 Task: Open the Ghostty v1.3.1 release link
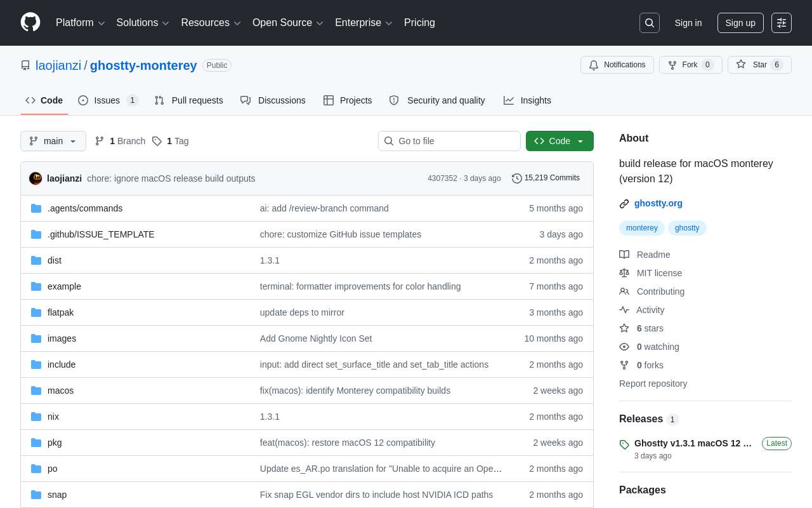pyautogui.click(x=693, y=443)
